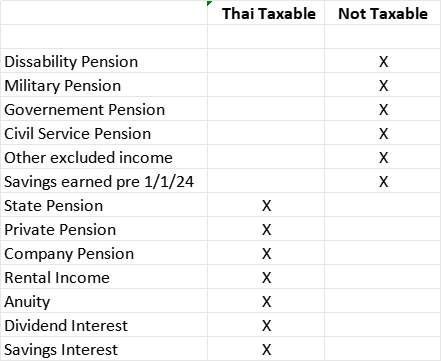Viewport: 441px width, 361px height.
Task: Select the Governement Pension cell
Action: [x=104, y=109]
